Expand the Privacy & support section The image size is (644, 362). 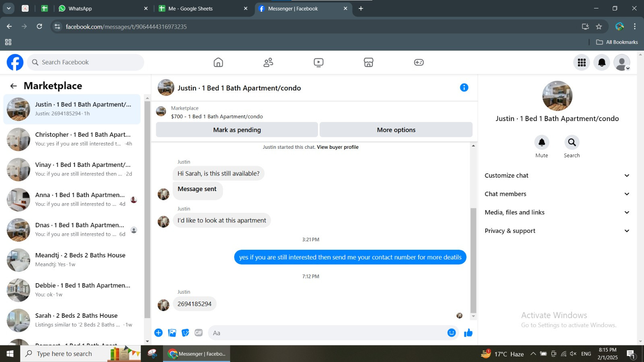(x=557, y=231)
